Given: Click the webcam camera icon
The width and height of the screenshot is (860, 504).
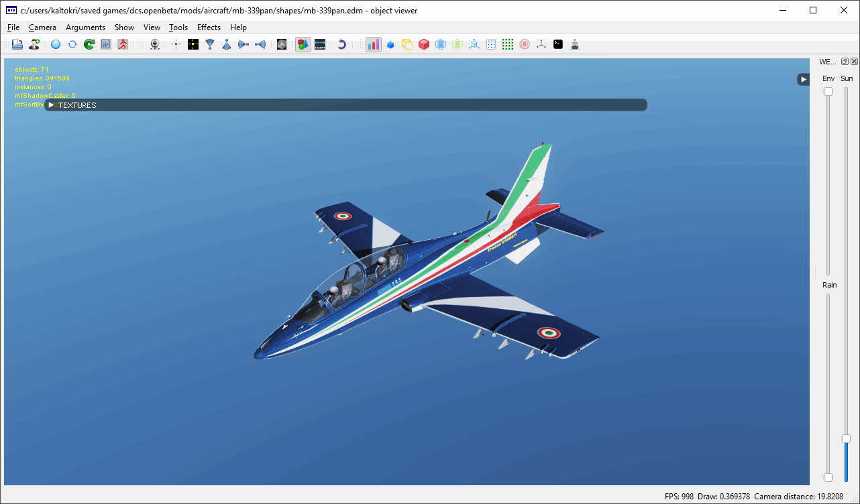Looking at the screenshot, I should tap(155, 44).
